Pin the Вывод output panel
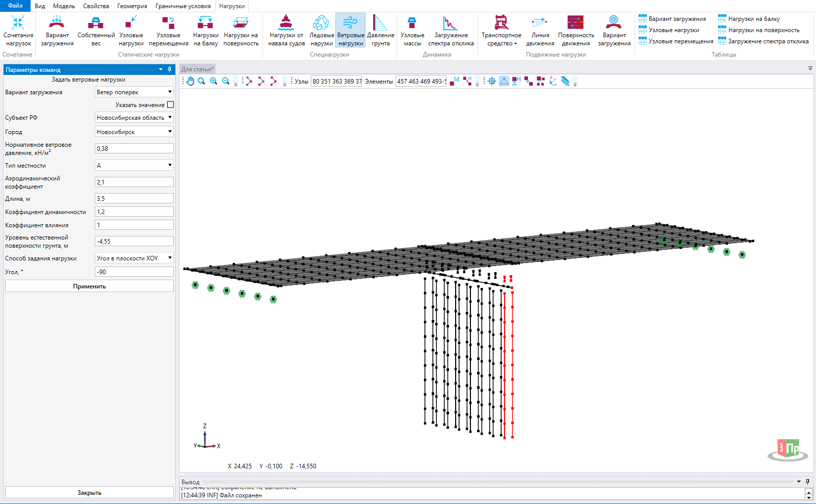Screen dimensions: 816x504 pyautogui.click(x=807, y=482)
